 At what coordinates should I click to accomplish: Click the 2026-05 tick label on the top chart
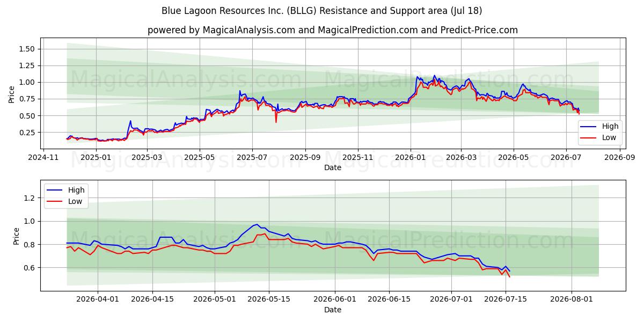[514, 158]
